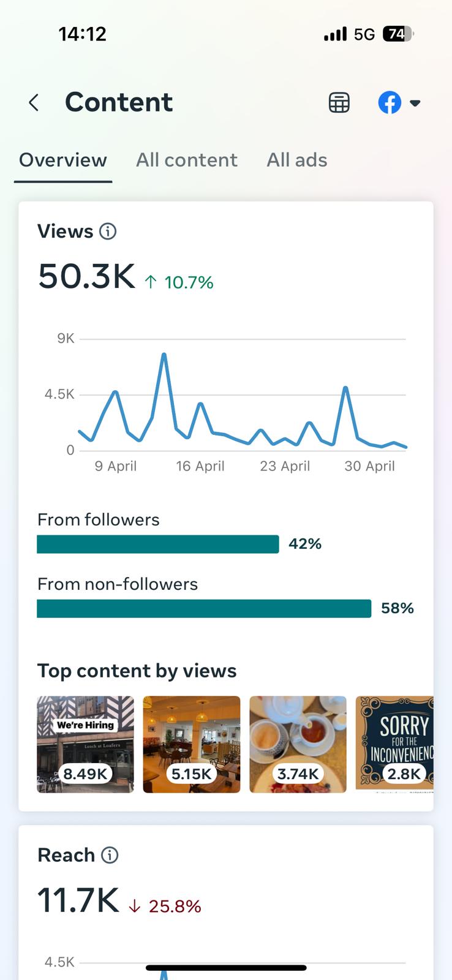The width and height of the screenshot is (452, 980).
Task: Tap the info icon next to Views
Action: click(x=108, y=232)
